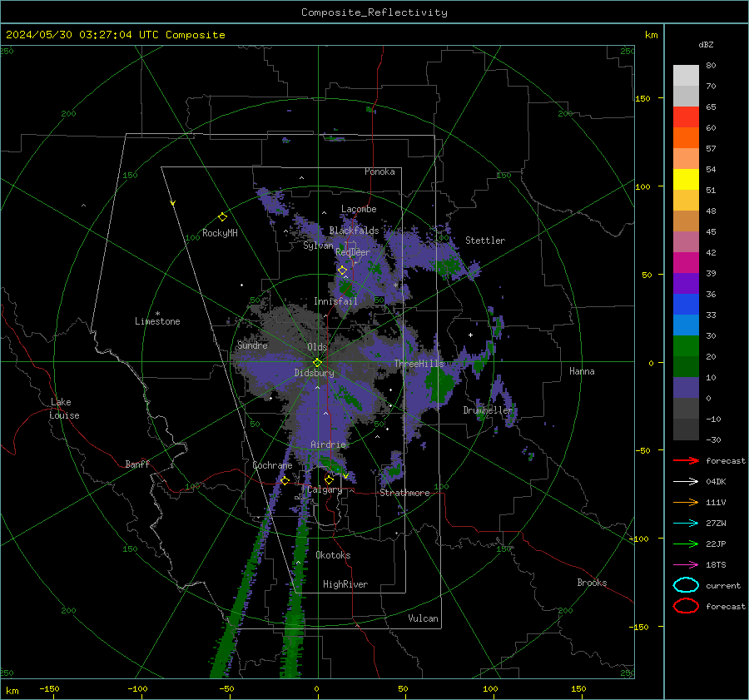
Task: Click the Innisfail town label
Action: [336, 301]
